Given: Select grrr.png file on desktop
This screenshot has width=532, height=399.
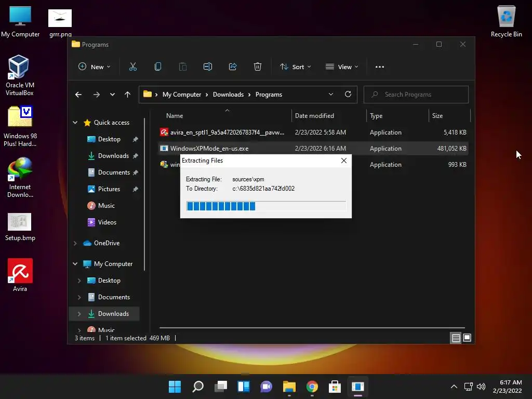Looking at the screenshot, I should [60, 23].
